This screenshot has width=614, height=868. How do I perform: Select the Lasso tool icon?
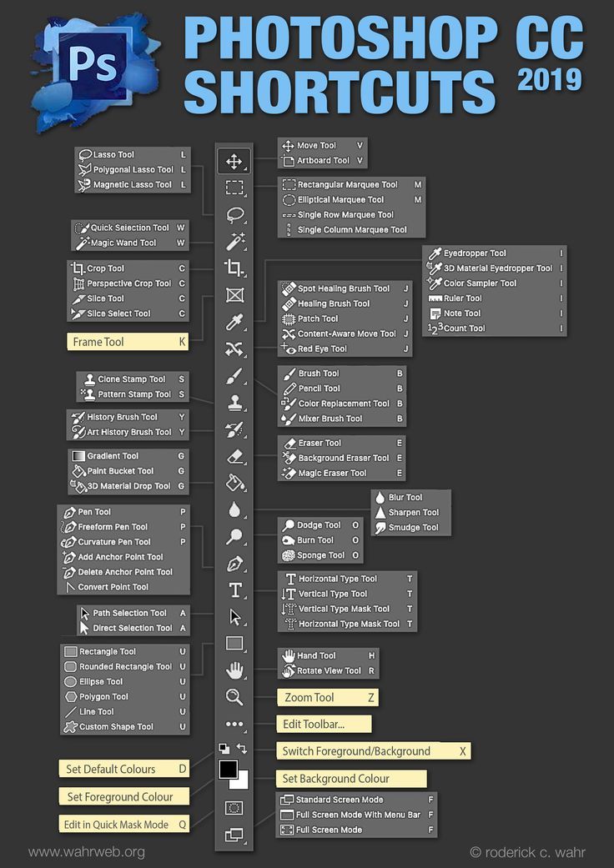point(234,215)
